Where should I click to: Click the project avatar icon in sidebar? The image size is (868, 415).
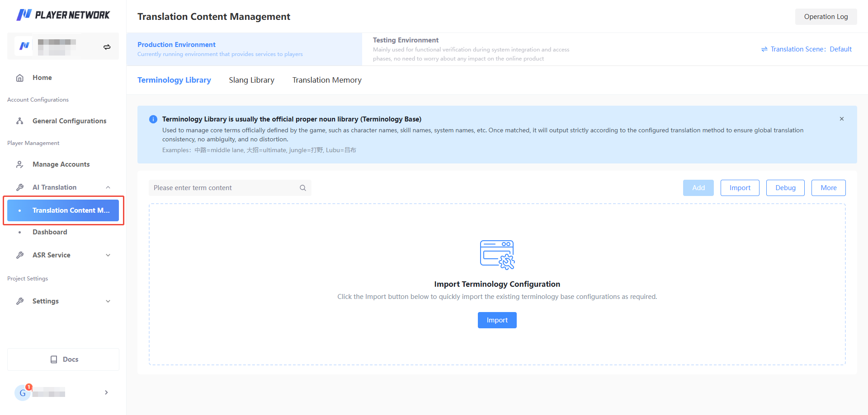click(24, 46)
